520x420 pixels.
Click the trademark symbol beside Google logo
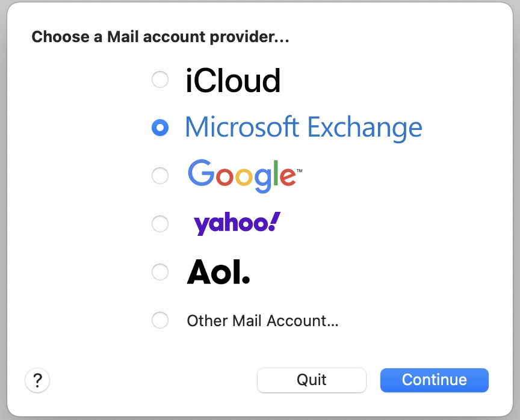(x=299, y=171)
